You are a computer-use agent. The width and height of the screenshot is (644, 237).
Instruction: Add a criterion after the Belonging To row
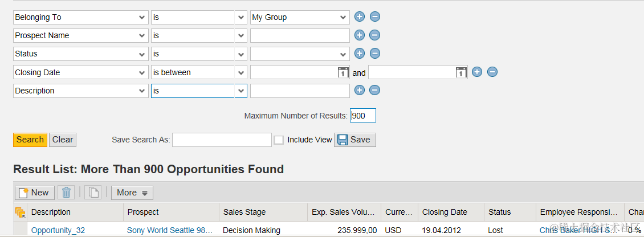click(360, 17)
